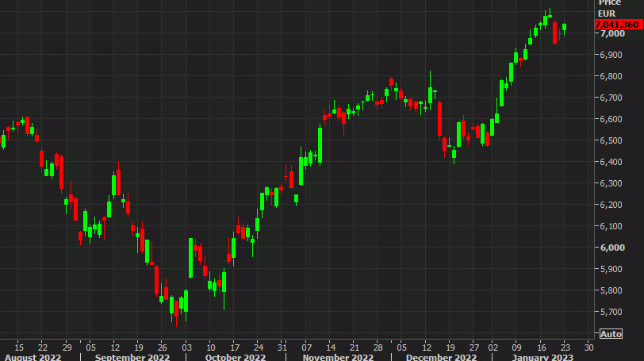644x361 pixels.
Task: Click the September 2022 month label
Action: pos(132,357)
